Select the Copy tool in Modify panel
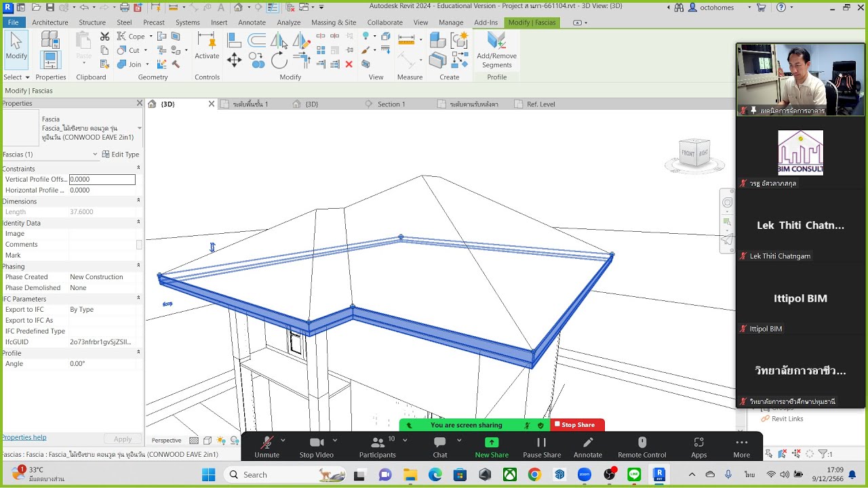This screenshot has height=488, width=868. click(257, 60)
